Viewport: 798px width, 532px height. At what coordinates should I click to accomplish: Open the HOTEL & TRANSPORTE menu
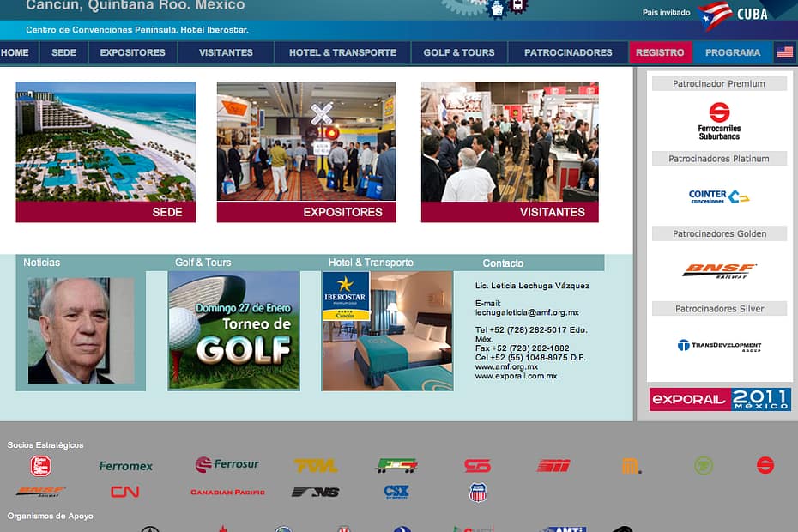point(342,52)
